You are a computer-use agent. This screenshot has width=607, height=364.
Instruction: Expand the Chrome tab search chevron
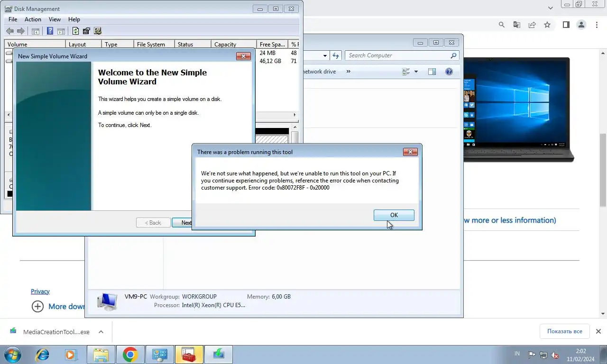pyautogui.click(x=551, y=8)
